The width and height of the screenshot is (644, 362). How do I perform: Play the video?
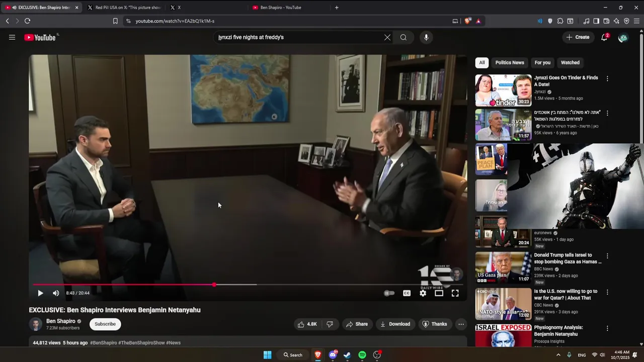click(x=40, y=293)
